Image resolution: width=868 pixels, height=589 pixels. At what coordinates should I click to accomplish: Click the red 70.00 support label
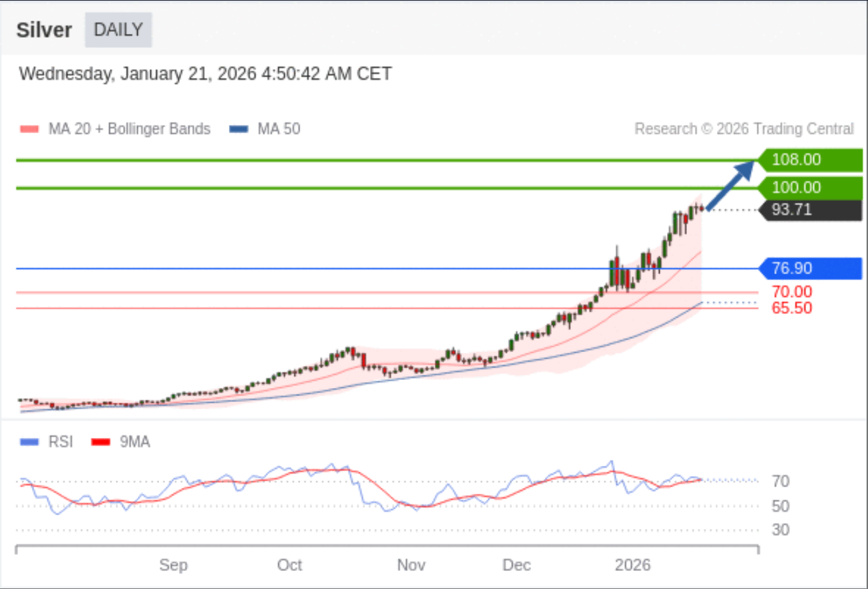[x=791, y=292]
